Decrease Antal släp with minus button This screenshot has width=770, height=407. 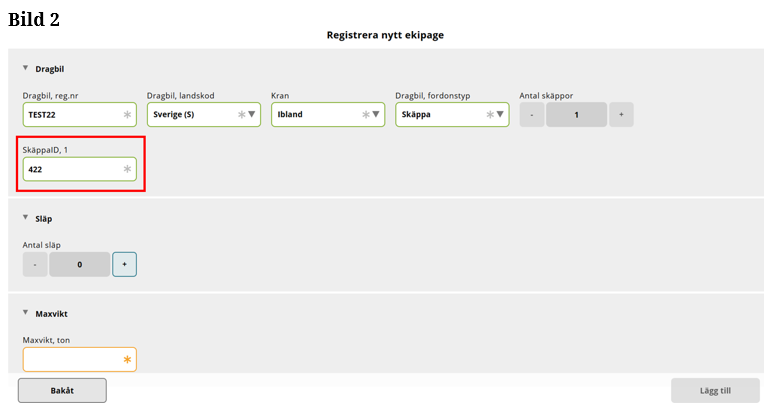[x=35, y=265]
